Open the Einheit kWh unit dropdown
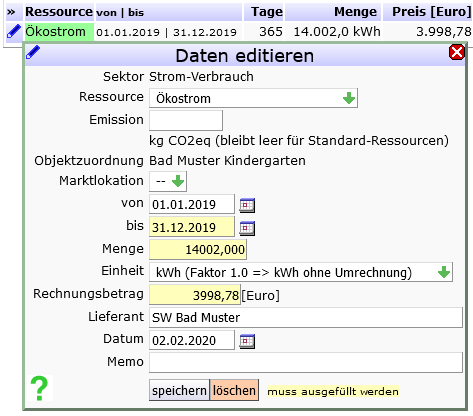 (301, 272)
